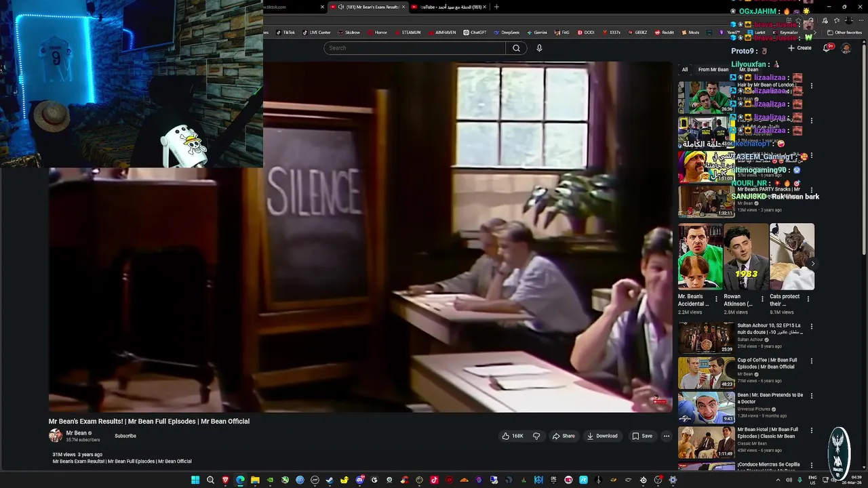Open the Rowan Atkinson 1983 short

(746, 257)
